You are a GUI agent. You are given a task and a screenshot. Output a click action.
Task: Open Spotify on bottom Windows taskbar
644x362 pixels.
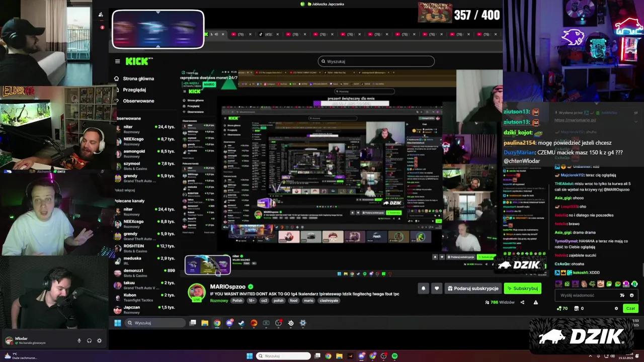(x=395, y=356)
